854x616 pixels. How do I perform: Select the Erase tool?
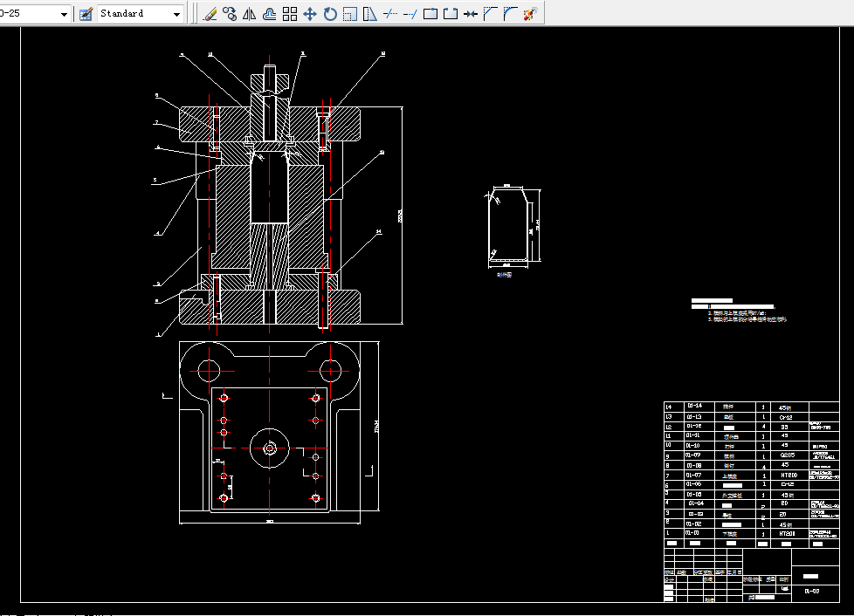[x=210, y=14]
